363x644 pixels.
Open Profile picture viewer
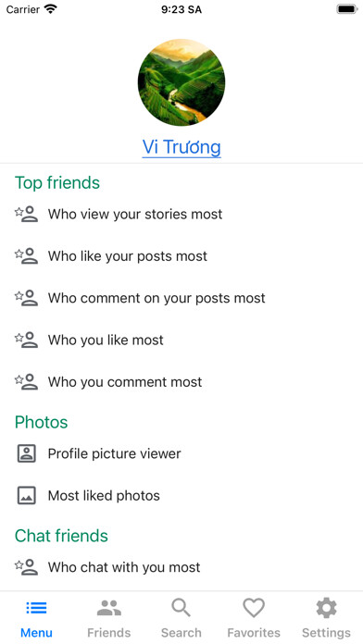tap(181, 453)
